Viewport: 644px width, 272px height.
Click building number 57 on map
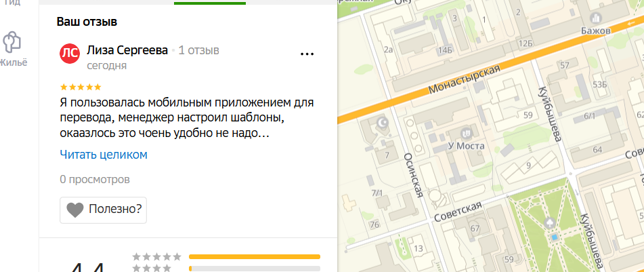(x=565, y=65)
